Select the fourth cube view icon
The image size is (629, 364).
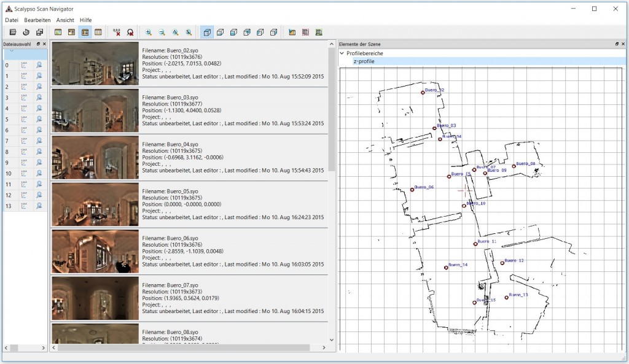tap(247, 33)
